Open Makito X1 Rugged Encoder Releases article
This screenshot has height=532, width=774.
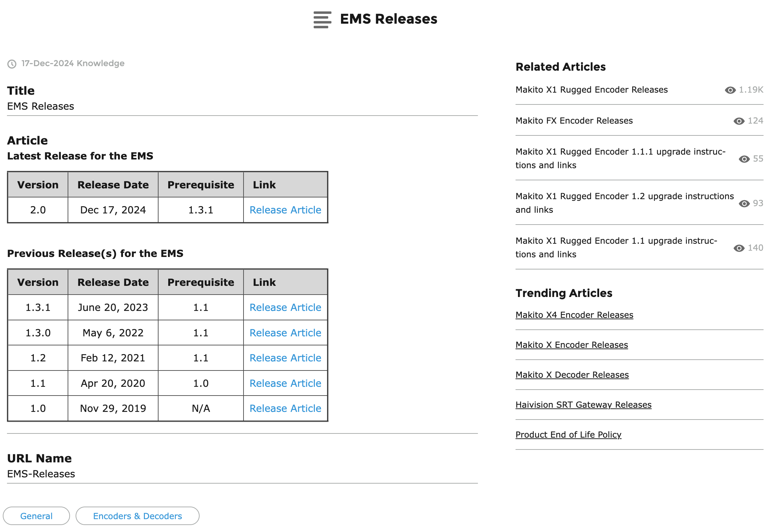pos(591,90)
